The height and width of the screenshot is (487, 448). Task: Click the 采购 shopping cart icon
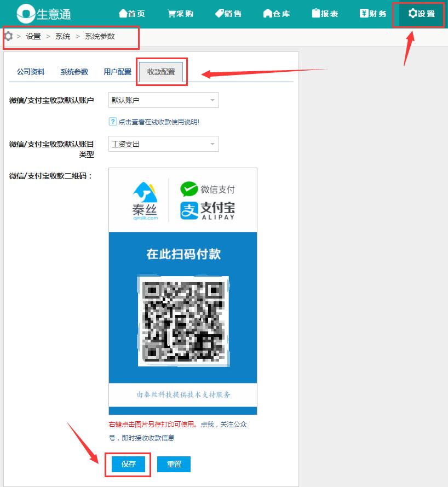click(171, 14)
